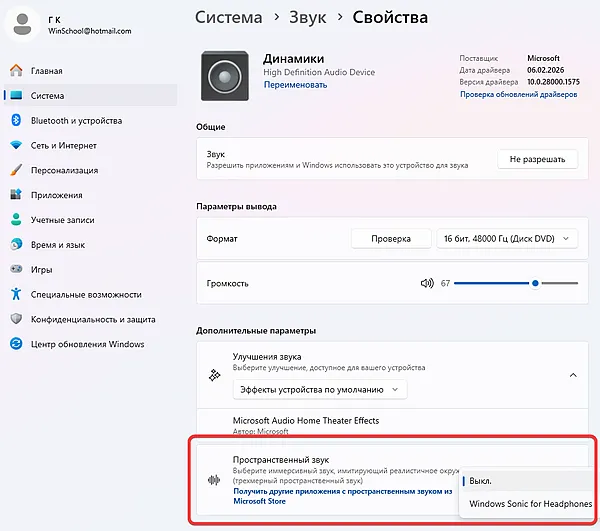Mute via the volume speaker icon
This screenshot has width=600, height=531.
pyautogui.click(x=427, y=283)
